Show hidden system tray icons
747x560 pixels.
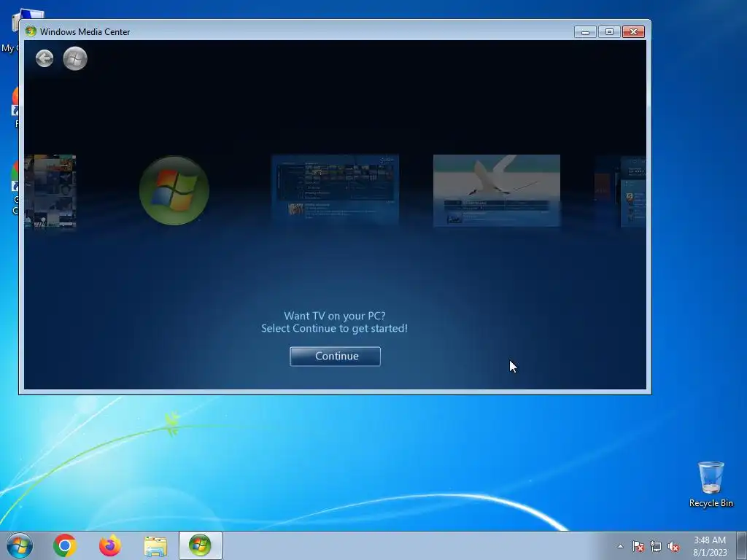[620, 546]
